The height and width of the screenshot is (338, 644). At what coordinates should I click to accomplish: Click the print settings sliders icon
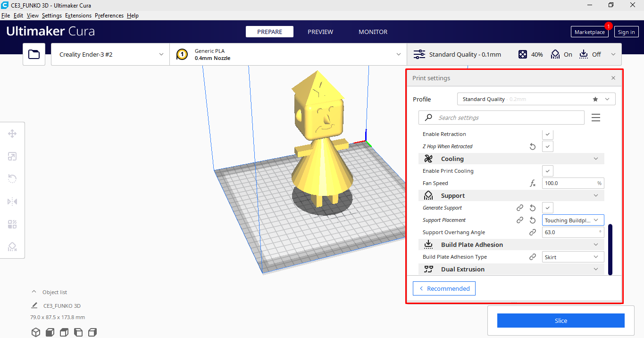tap(419, 54)
